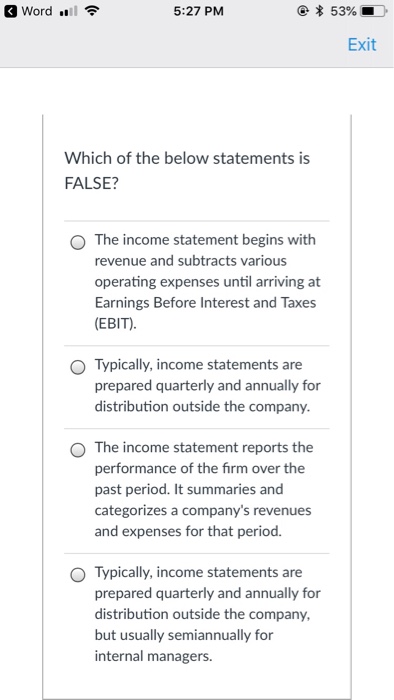Tap the 53% battery percentage

(343, 12)
